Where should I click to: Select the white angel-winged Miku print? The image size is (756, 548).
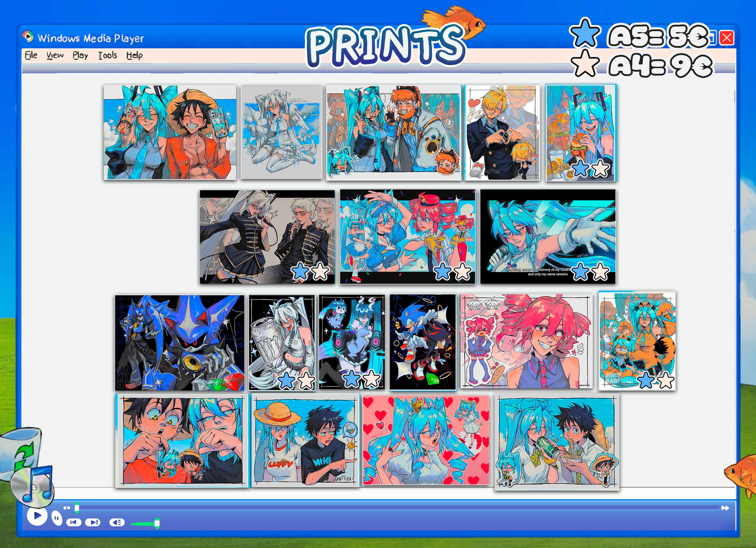coord(281,132)
